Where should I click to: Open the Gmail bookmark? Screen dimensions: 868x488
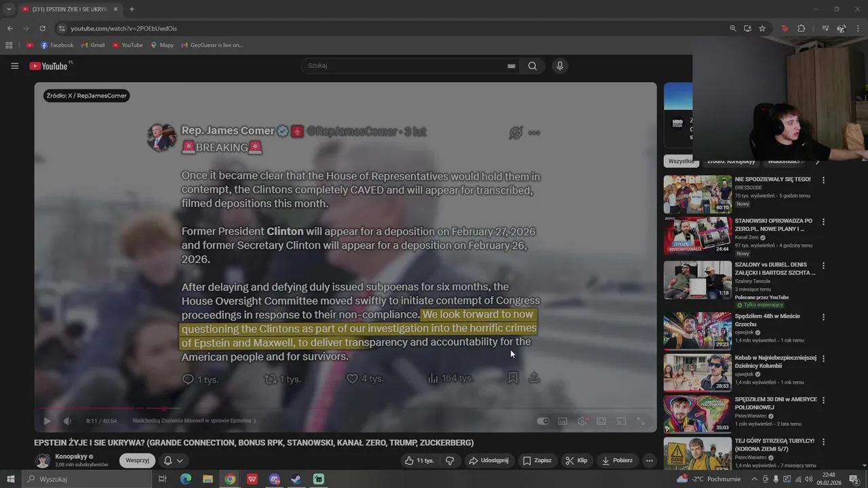click(93, 45)
